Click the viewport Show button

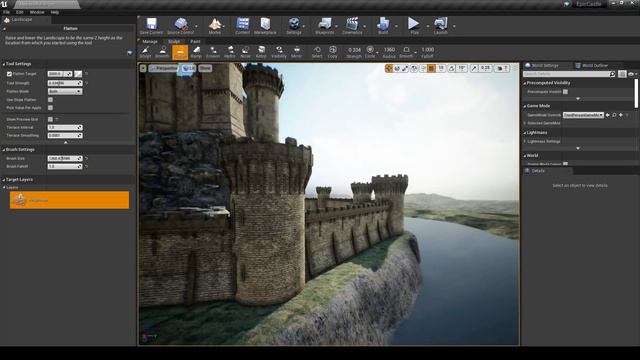[205, 69]
